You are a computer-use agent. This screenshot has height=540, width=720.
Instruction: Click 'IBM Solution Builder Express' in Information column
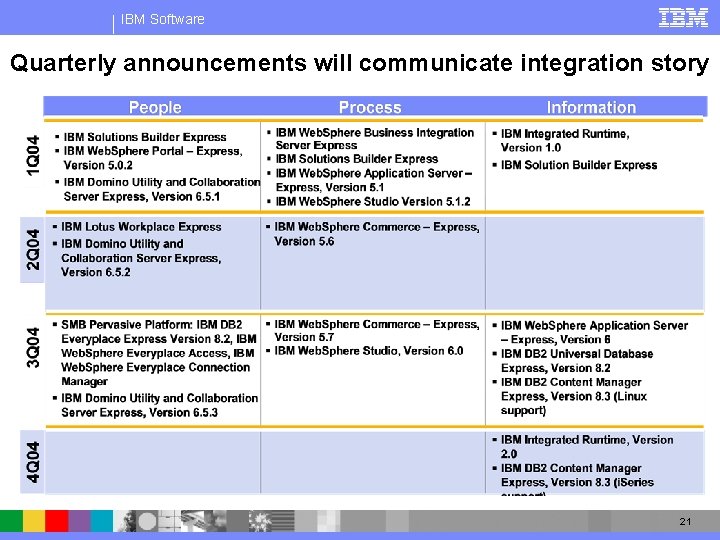[x=579, y=165]
